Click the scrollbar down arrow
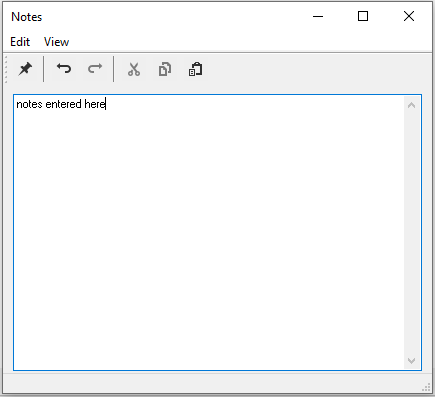 (412, 360)
